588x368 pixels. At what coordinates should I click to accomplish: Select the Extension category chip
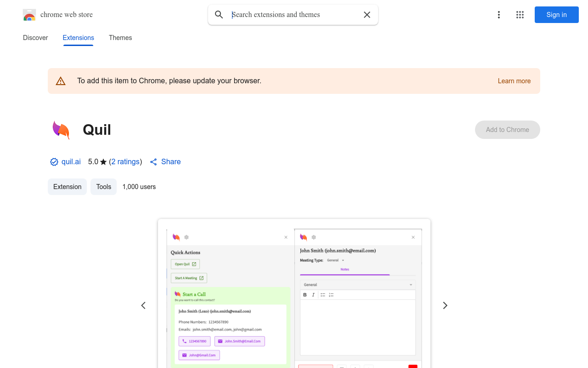67,187
